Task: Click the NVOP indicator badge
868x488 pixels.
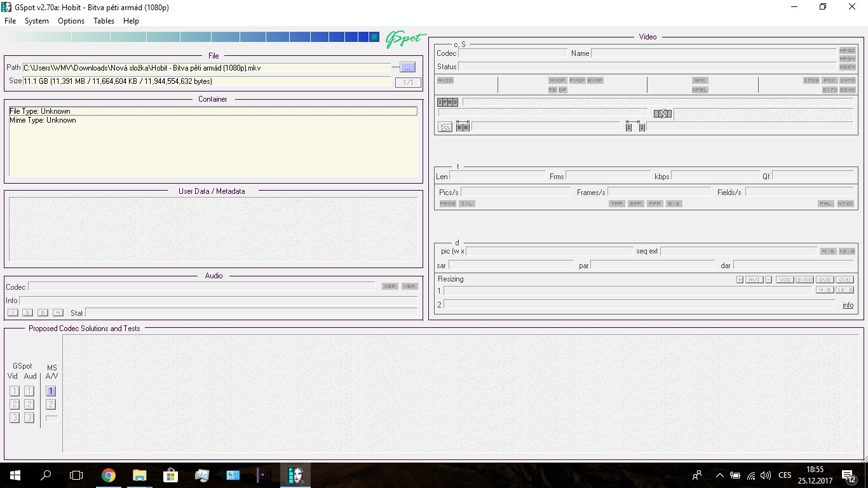Action: pyautogui.click(x=557, y=81)
